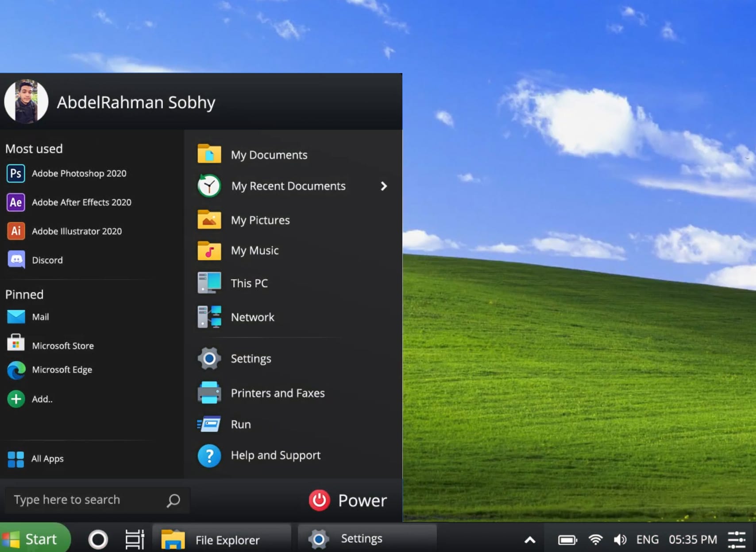This screenshot has height=552, width=756.
Task: Open Microsoft Store icon
Action: (16, 343)
